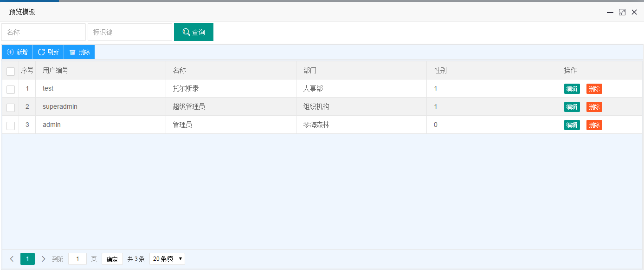Click the 新增 add button in toolbar
This screenshot has height=270, width=644.
tap(17, 52)
